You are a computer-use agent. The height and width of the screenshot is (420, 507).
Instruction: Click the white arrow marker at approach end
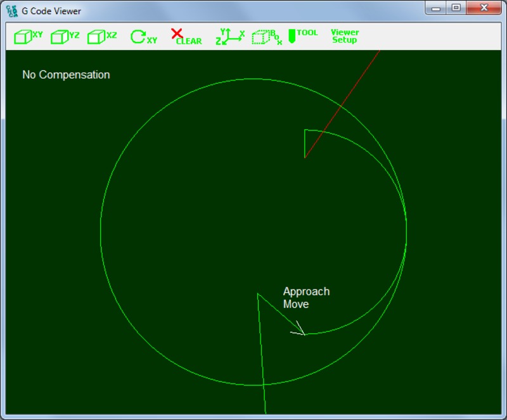click(x=298, y=329)
